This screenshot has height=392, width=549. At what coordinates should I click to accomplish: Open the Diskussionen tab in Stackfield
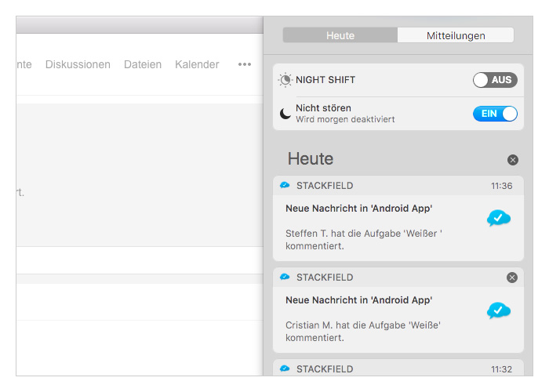[x=78, y=64]
